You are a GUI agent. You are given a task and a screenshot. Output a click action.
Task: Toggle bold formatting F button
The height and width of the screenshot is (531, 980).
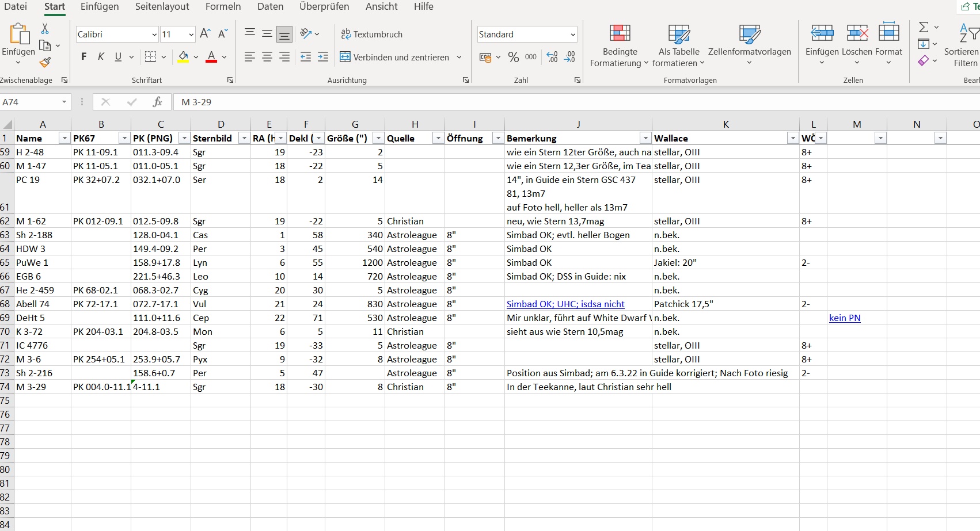[x=84, y=56]
